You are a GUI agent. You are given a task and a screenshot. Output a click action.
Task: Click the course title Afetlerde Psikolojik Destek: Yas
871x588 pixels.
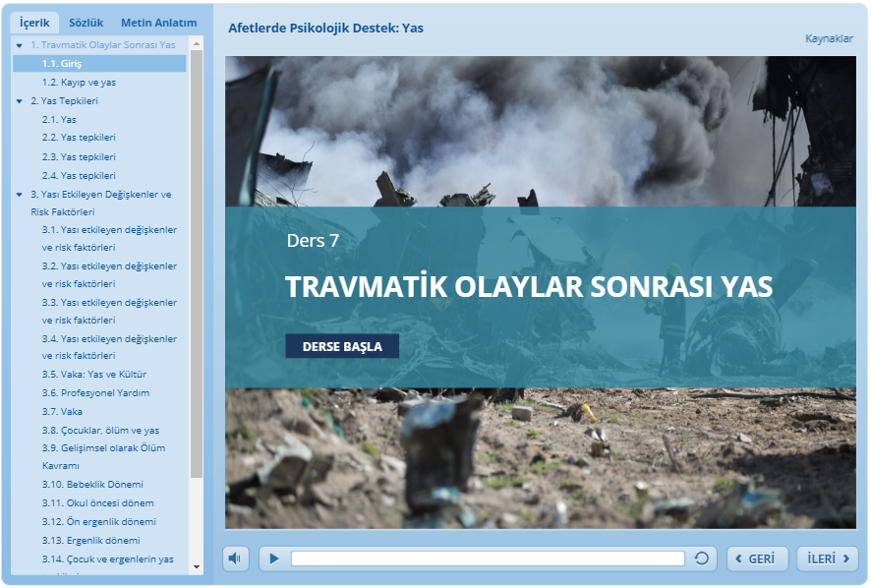point(326,28)
